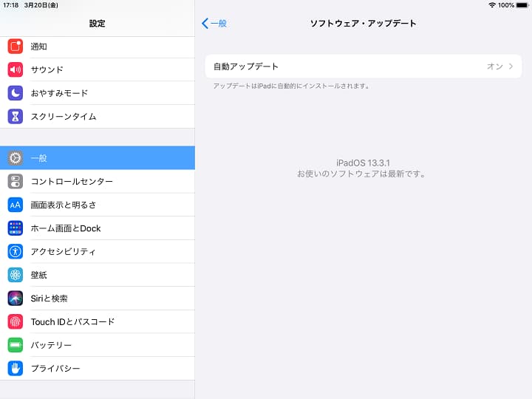532x399 pixels.
Task: Go back to 一般 using back button
Action: pos(214,24)
